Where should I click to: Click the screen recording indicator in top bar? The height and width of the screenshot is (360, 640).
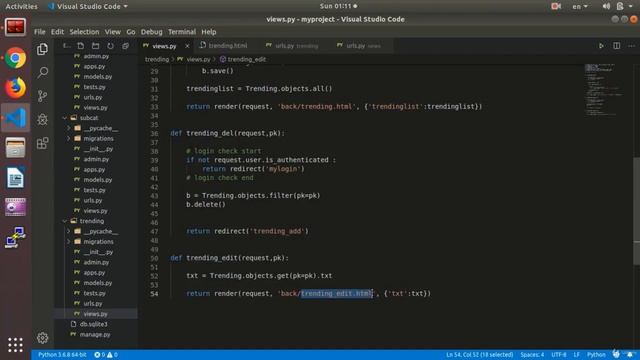[556, 6]
